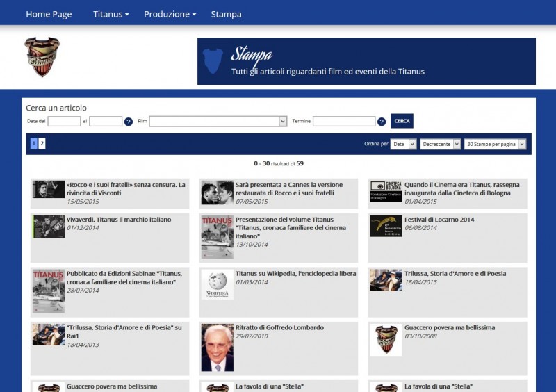Open article 'Sarà presentata a Cannes la versione restaurata'
Image resolution: width=556 pixels, height=392 pixels.
coord(289,189)
